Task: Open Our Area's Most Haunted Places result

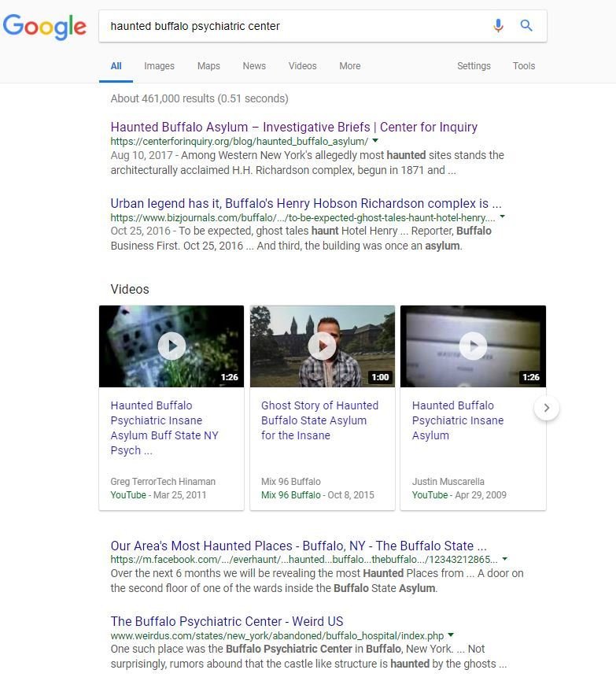Action: click(x=299, y=546)
